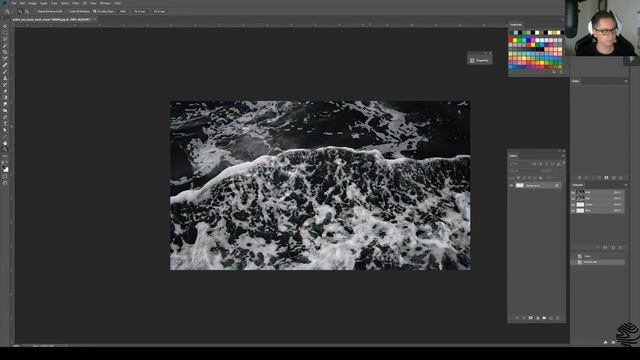Open the Image menu

point(32,3)
